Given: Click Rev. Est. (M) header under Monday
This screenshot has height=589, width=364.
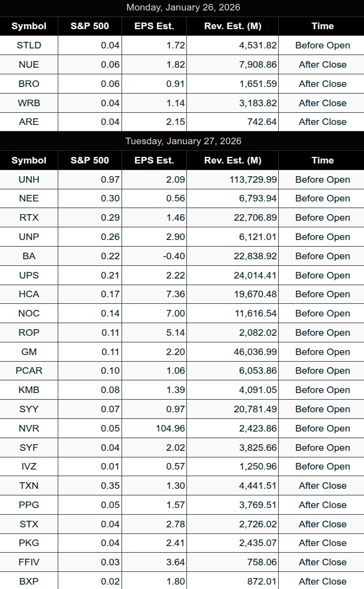Looking at the screenshot, I should (x=233, y=26).
